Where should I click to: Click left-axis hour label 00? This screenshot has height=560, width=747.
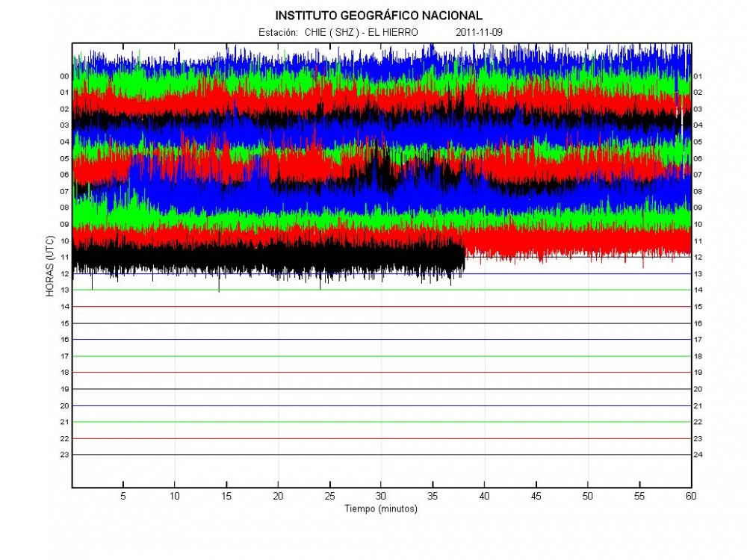(65, 76)
